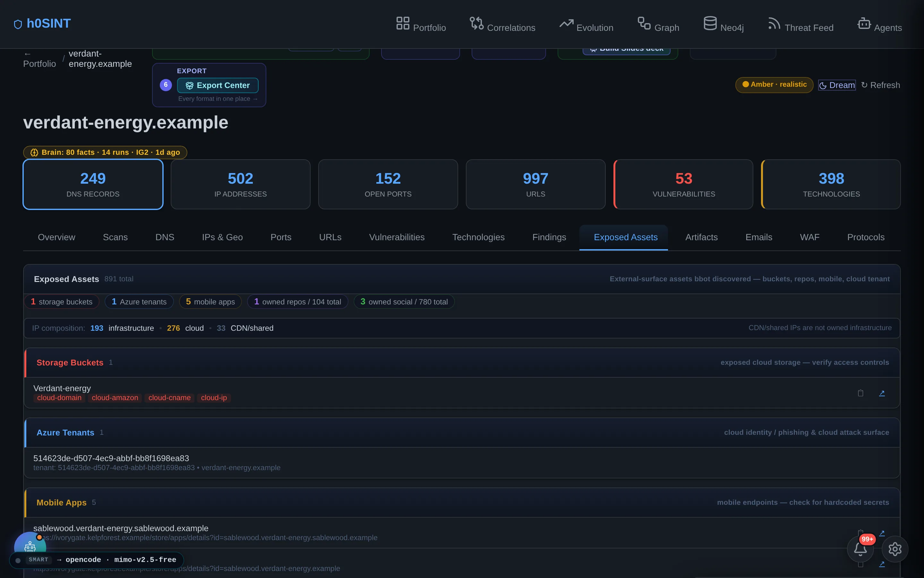Click the 1 storage buckets chip
The height and width of the screenshot is (578, 924).
pos(62,302)
